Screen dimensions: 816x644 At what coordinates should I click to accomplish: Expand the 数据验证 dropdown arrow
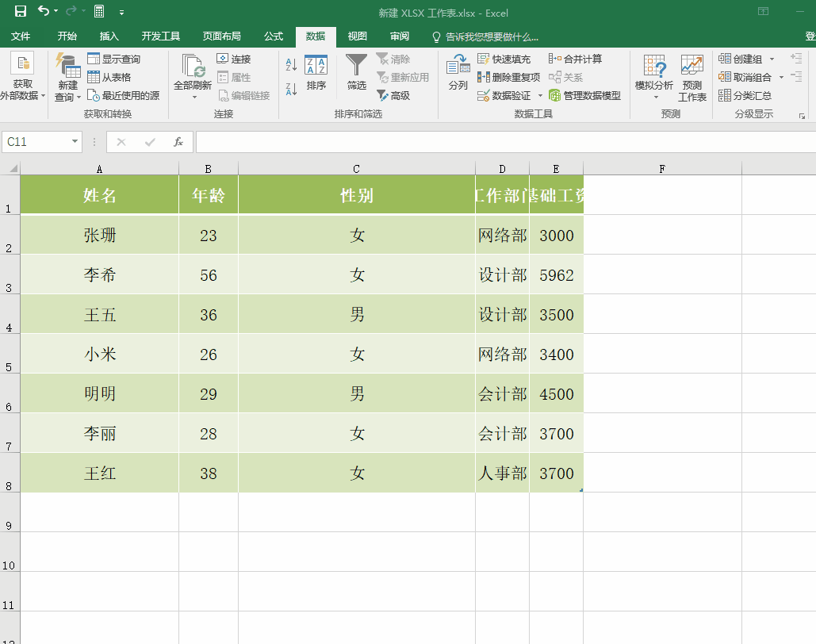(540, 96)
